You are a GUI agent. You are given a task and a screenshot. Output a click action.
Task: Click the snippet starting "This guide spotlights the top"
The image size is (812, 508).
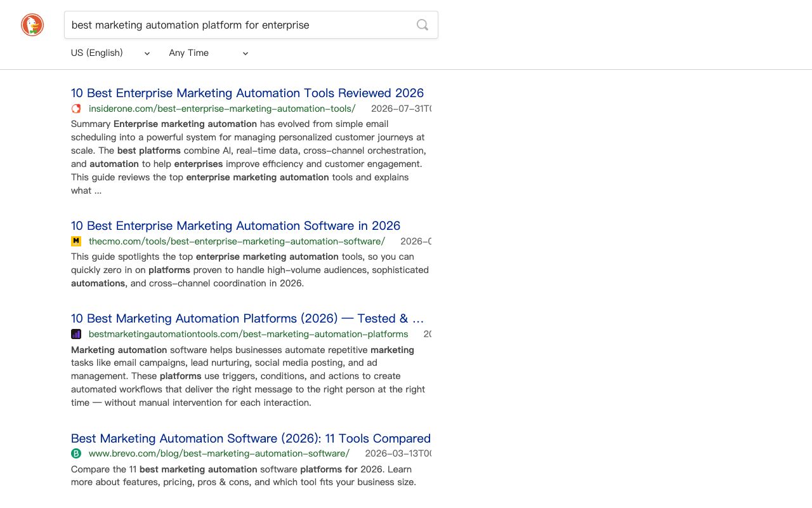pos(250,270)
